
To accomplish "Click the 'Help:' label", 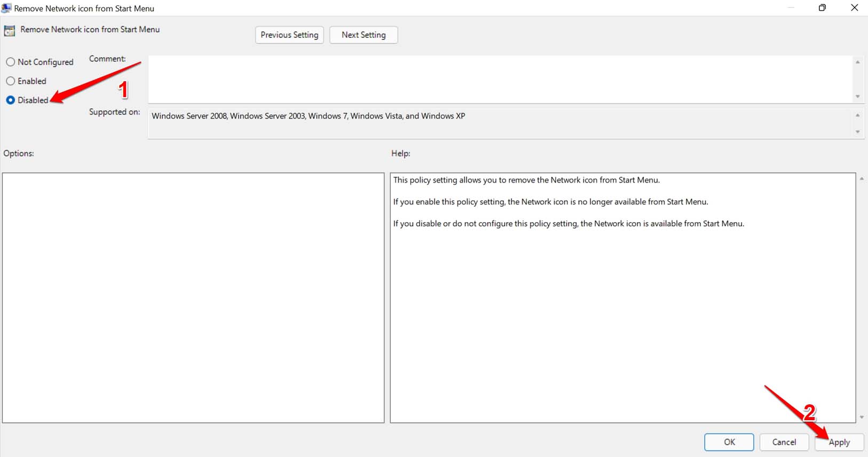I will point(401,153).
